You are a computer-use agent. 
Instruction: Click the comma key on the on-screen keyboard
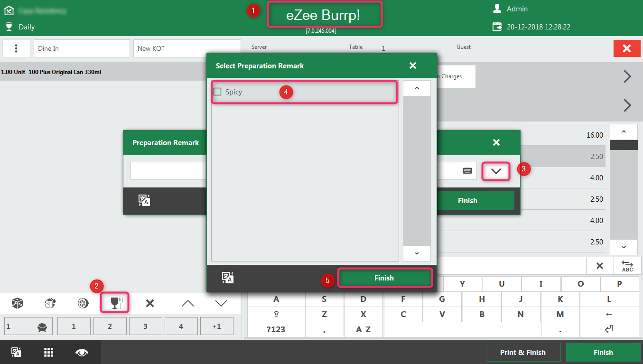tap(324, 329)
